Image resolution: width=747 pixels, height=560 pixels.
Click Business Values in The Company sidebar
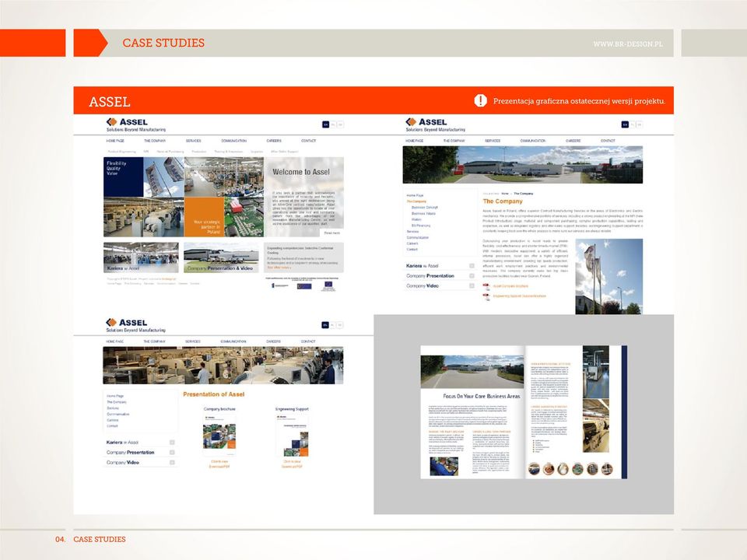point(423,213)
